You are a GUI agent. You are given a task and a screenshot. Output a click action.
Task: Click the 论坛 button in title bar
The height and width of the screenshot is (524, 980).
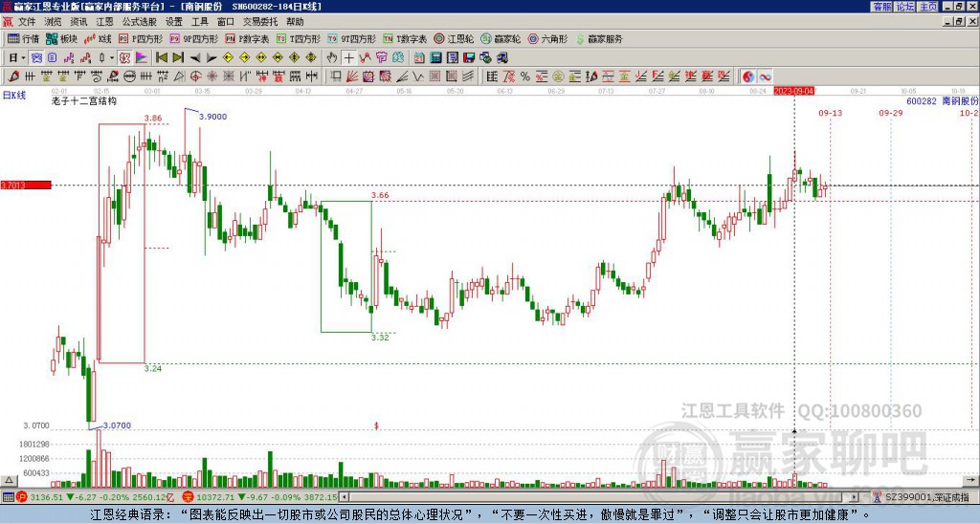click(x=904, y=7)
